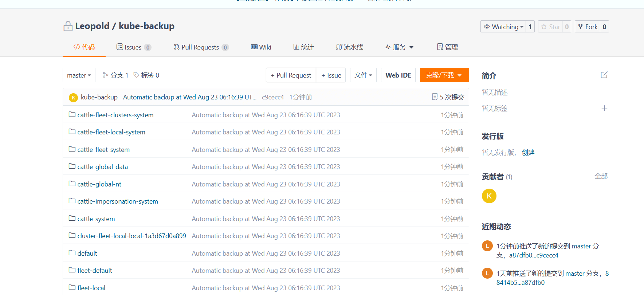The width and height of the screenshot is (644, 295).
Task: Click the commits icon next to 5 次提交
Action: [x=435, y=97]
